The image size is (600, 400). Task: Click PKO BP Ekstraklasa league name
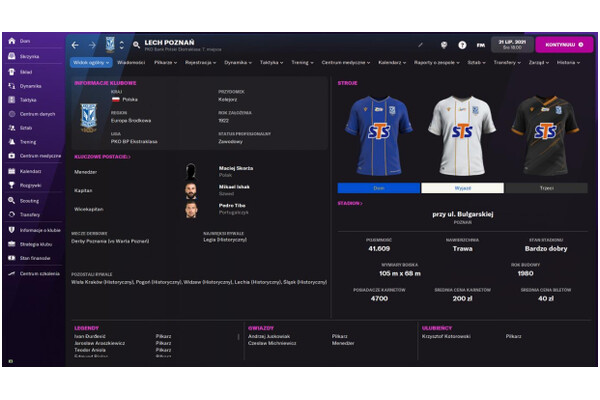134,142
